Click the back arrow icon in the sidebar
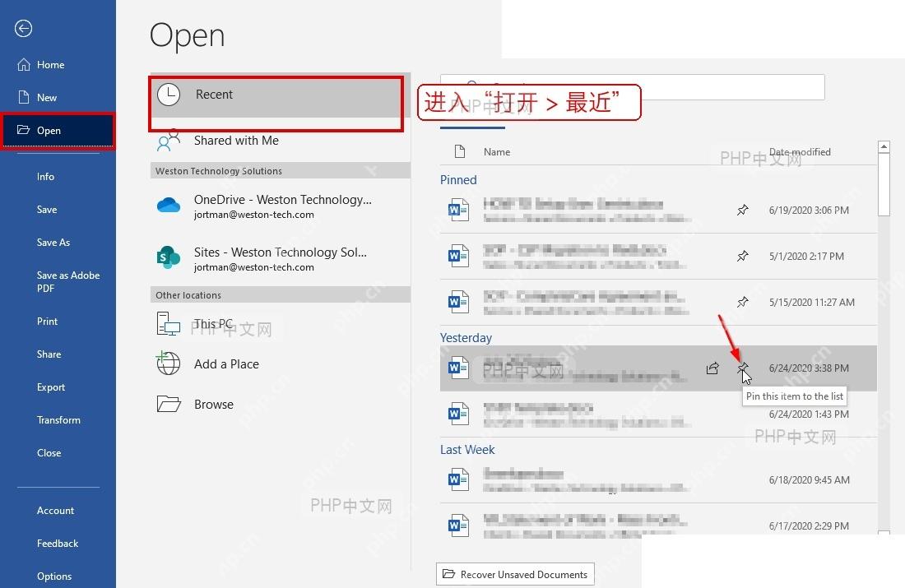Image resolution: width=905 pixels, height=588 pixels. (23, 28)
